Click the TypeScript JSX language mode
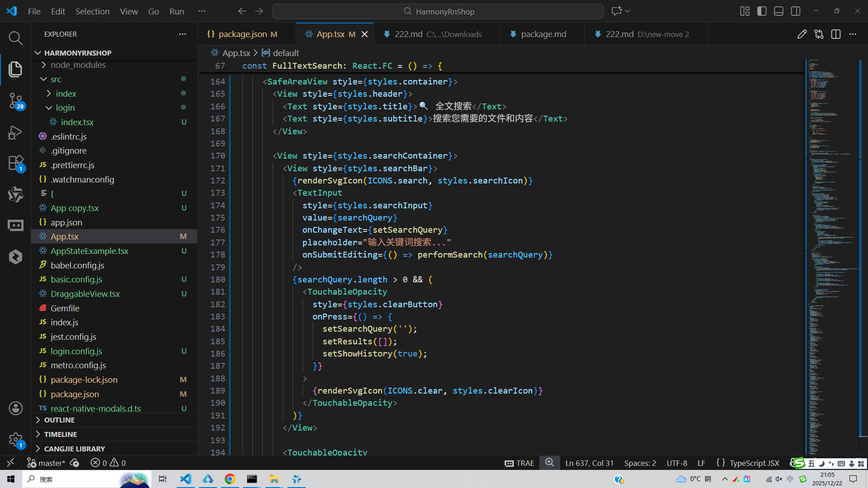This screenshot has height=488, width=868. pyautogui.click(x=754, y=463)
